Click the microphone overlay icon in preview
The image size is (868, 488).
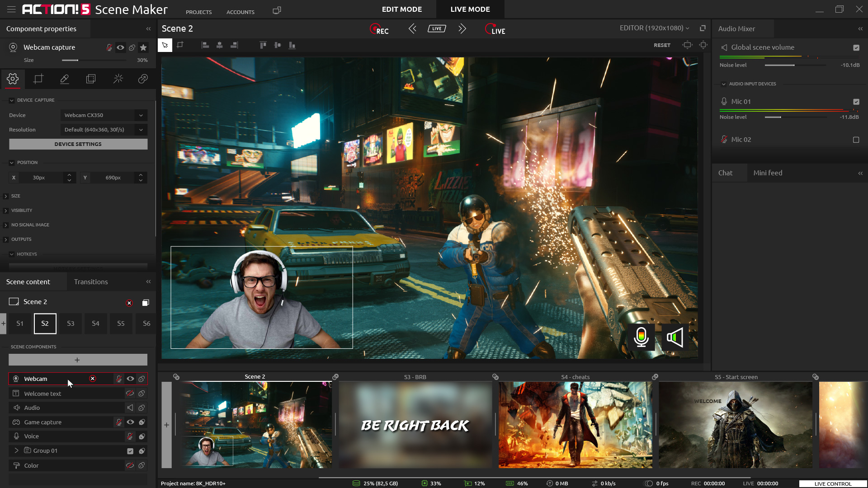coord(641,337)
